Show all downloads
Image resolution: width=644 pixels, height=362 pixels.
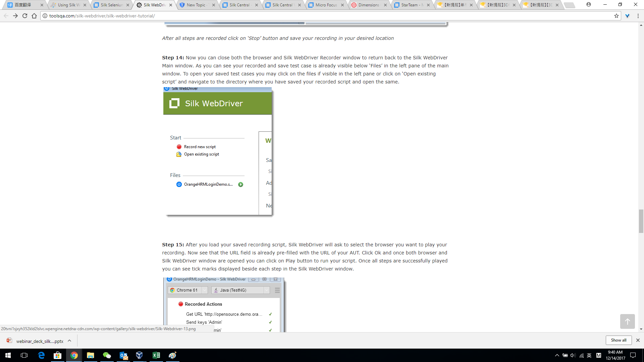point(619,340)
